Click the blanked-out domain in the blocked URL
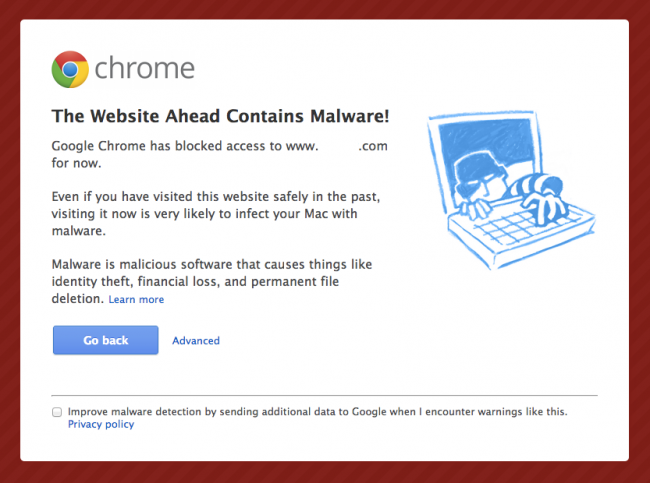Image resolution: width=650 pixels, height=483 pixels. pos(338,146)
